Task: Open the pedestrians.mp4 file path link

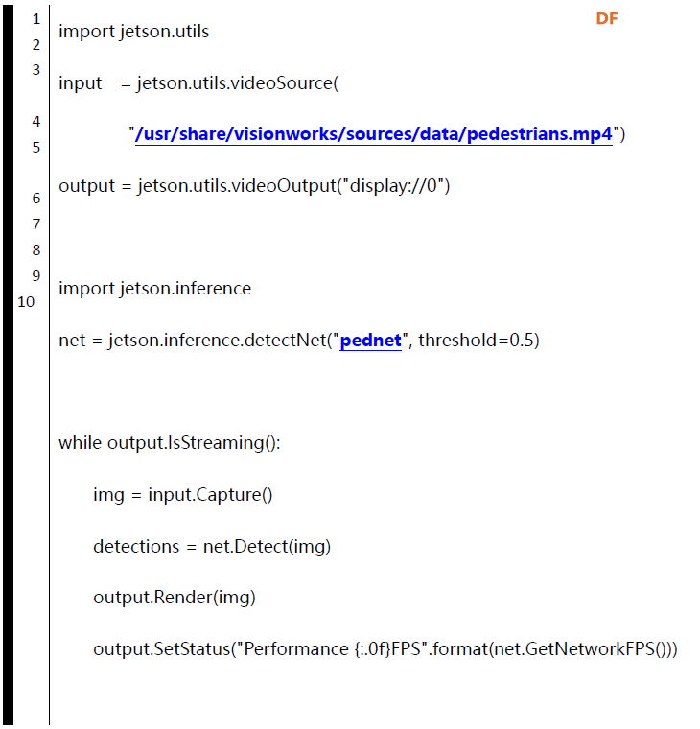Action: [373, 134]
